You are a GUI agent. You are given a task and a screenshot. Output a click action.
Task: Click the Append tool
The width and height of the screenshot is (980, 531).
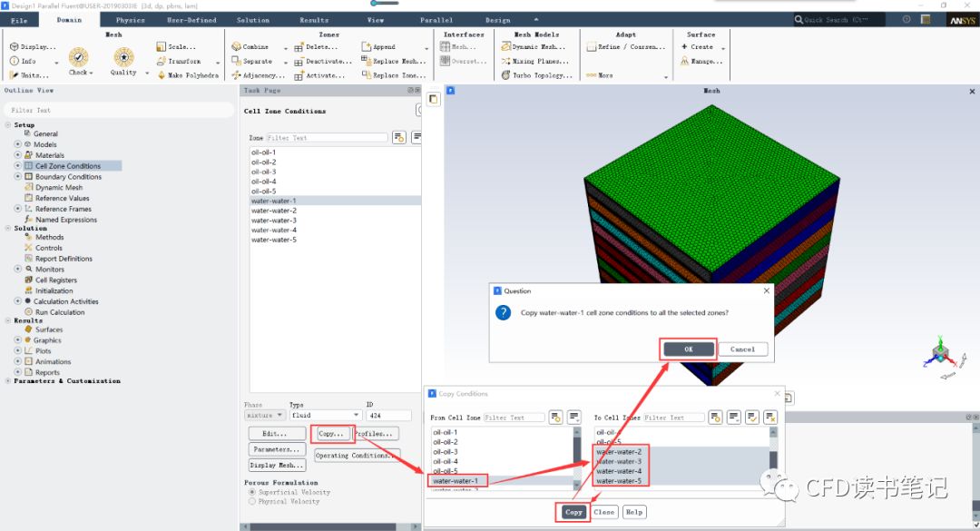click(378, 47)
